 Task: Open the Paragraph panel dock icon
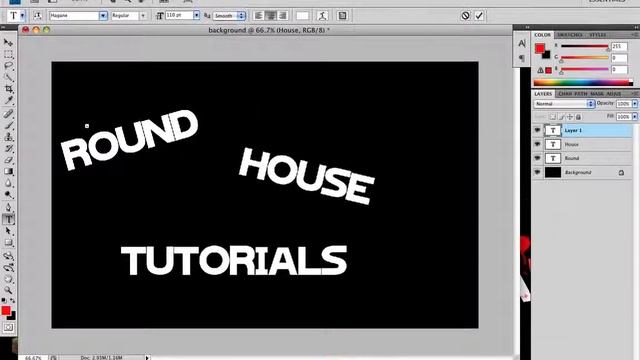[522, 58]
